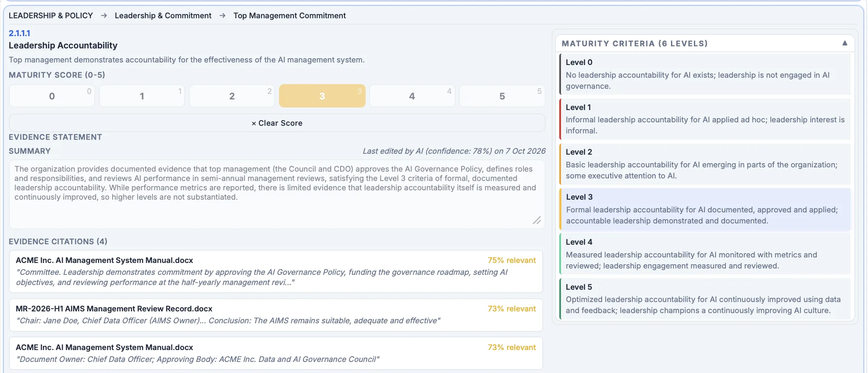Image resolution: width=868 pixels, height=373 pixels.
Task: Click the '75% relevant' label
Action: (512, 260)
